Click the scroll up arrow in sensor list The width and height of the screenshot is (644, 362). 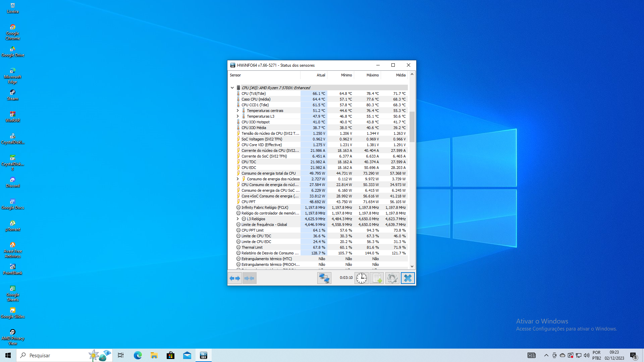point(412,74)
